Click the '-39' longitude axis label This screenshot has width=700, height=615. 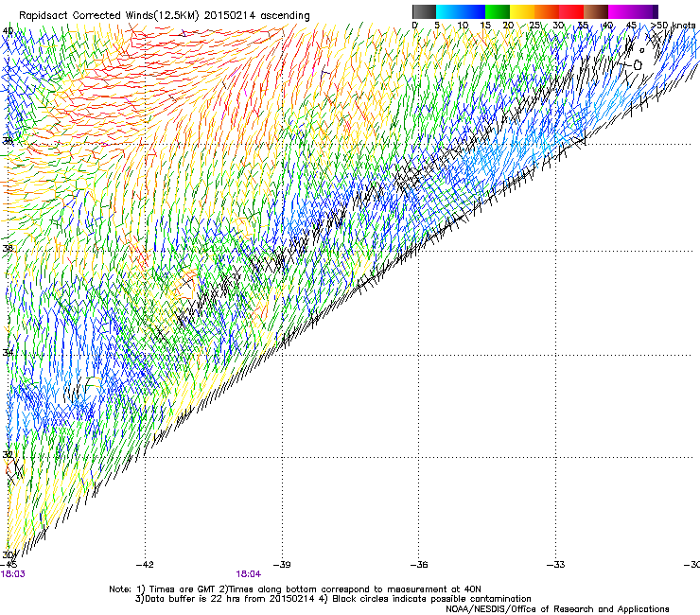tap(282, 565)
